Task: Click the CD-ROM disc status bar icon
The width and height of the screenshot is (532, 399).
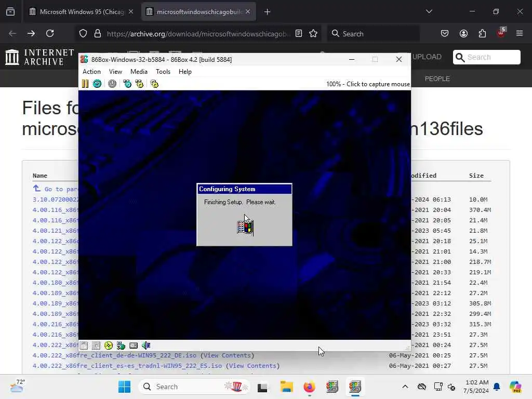Action: click(x=109, y=345)
